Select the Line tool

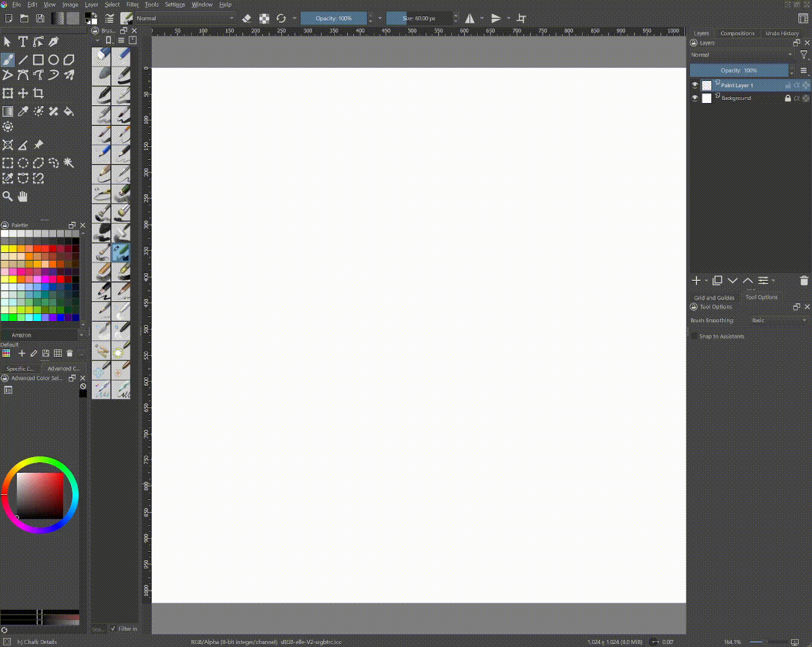click(23, 59)
